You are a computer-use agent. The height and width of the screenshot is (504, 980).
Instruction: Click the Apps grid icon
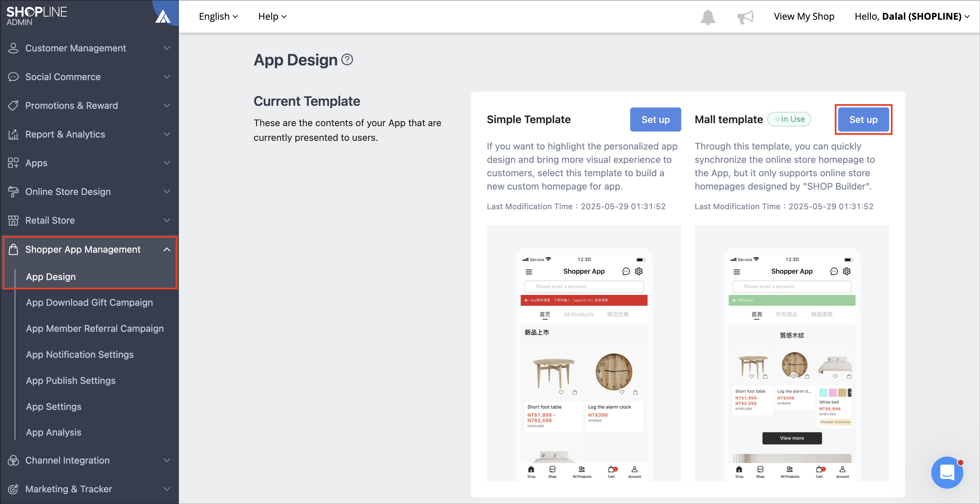13,163
